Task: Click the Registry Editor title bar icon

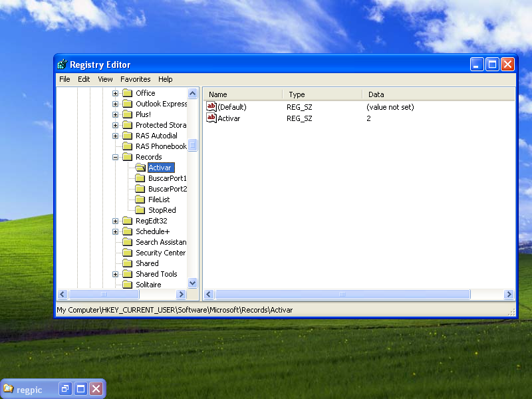Action: 62,64
